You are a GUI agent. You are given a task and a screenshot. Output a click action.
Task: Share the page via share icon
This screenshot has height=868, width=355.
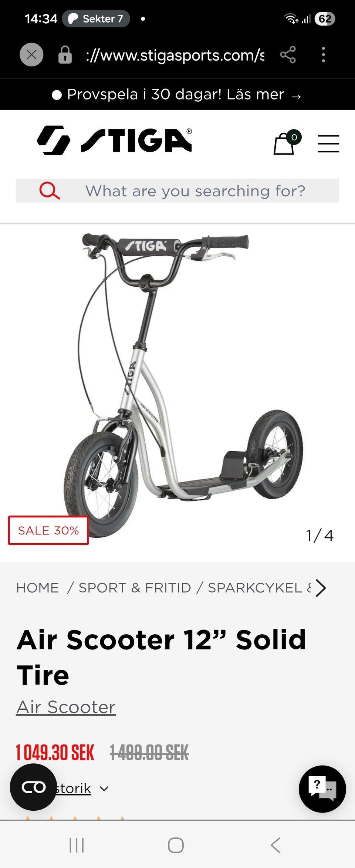288,55
